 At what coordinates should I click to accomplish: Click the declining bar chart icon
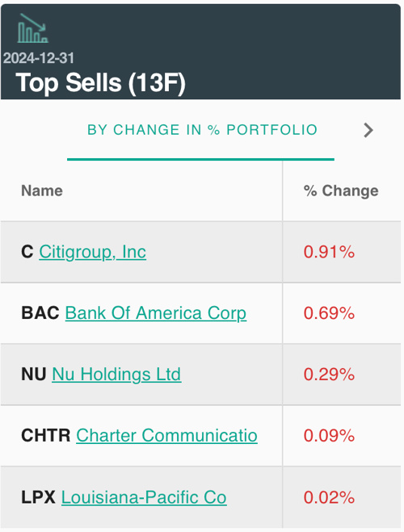tap(32, 27)
